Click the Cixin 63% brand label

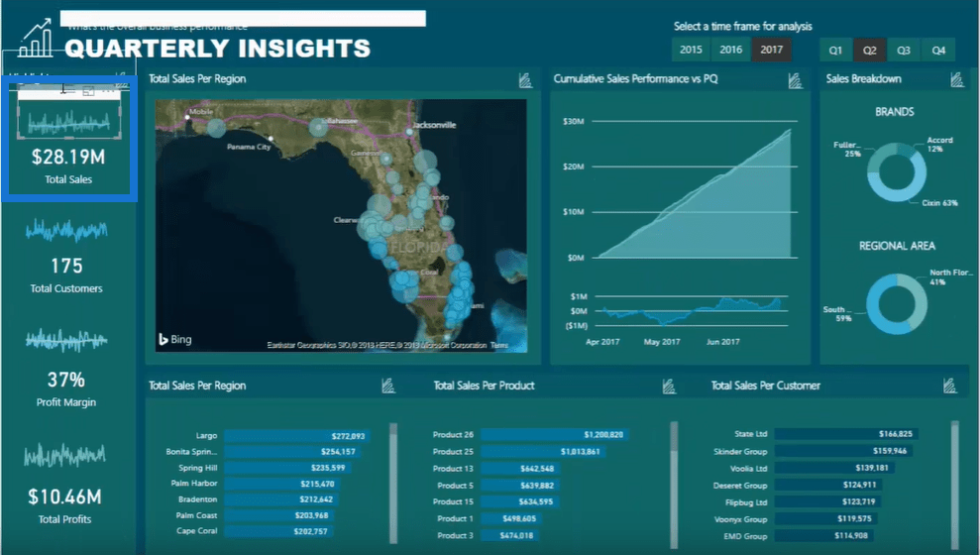(939, 202)
